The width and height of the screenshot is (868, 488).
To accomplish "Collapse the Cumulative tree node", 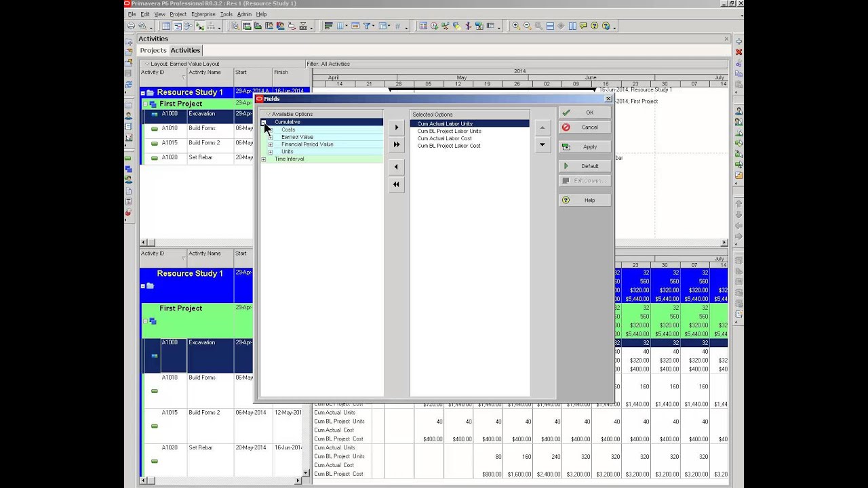I will click(x=264, y=122).
